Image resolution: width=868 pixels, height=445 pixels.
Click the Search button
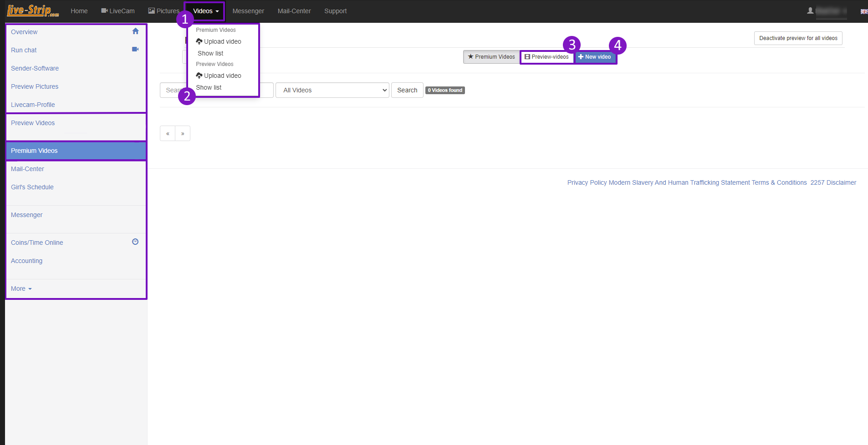coord(407,90)
